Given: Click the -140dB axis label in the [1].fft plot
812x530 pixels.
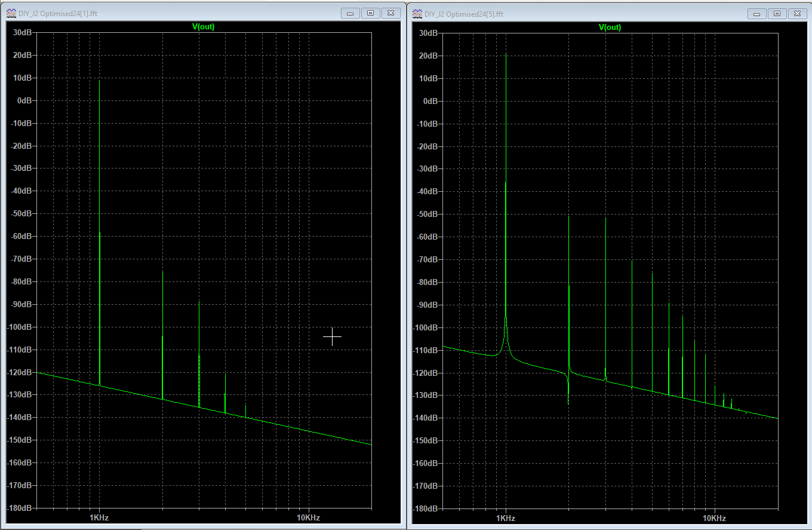Looking at the screenshot, I should tap(20, 417).
